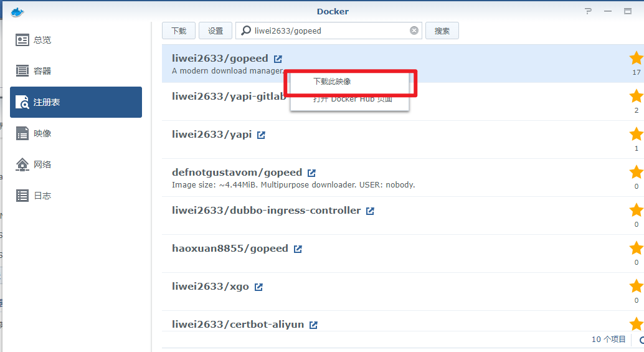Click the registry search input field
644x352 pixels.
329,31
